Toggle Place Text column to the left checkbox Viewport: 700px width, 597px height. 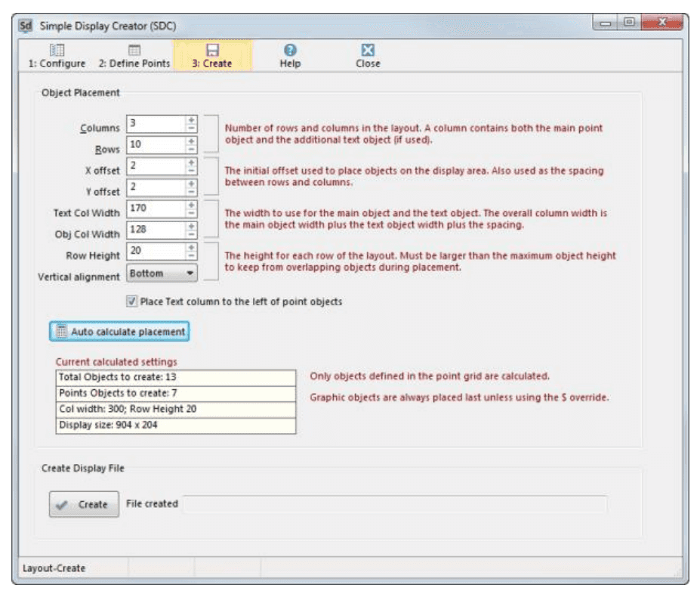132,302
